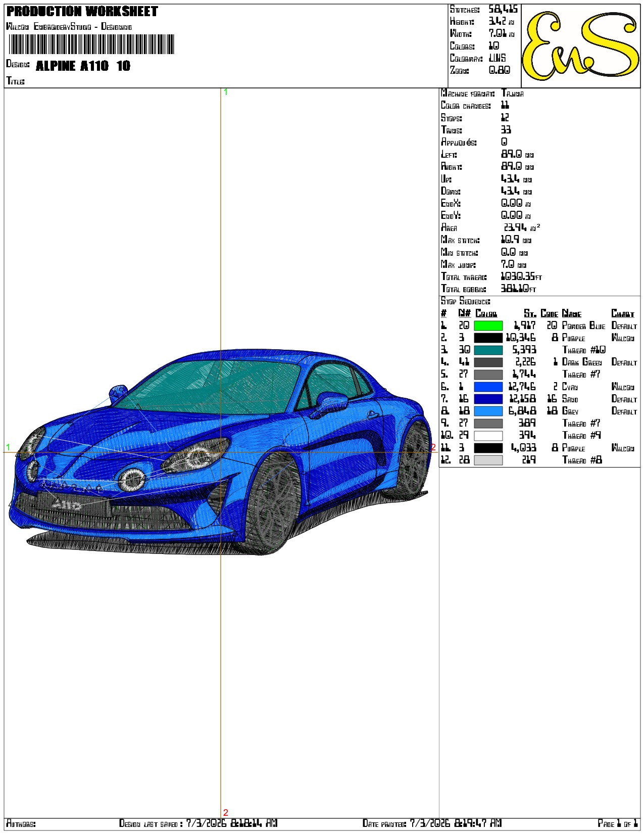Select the black swatch in stop 11 row
644x834 pixels.
click(488, 448)
